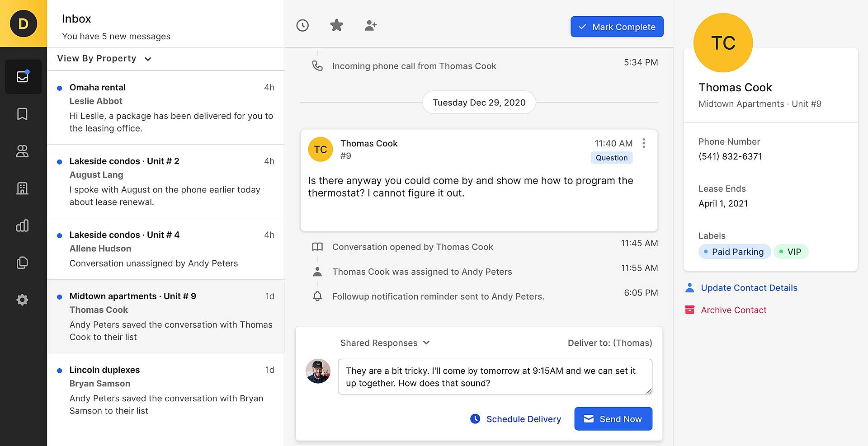The image size is (868, 446).
Task: Open the documents copy sidebar icon
Action: click(x=22, y=263)
